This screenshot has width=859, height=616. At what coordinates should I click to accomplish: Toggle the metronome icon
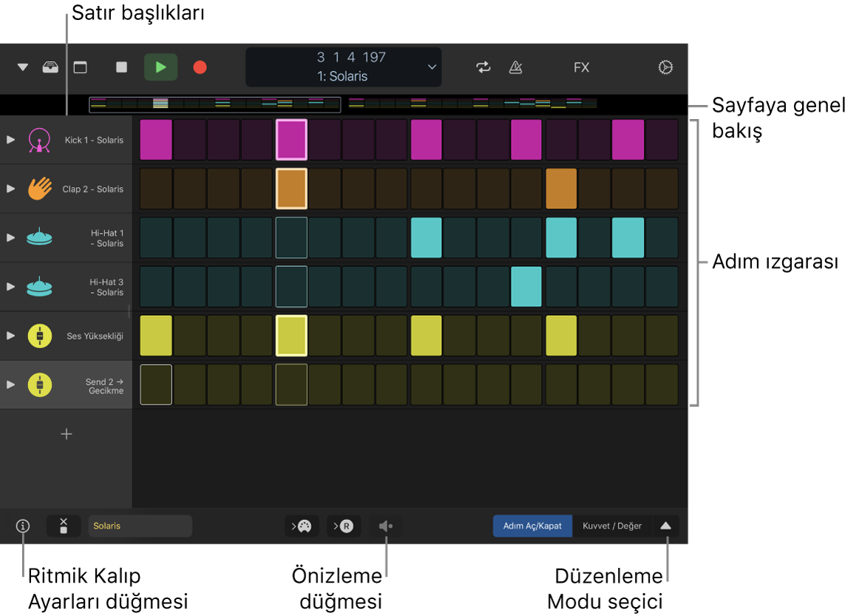tap(515, 67)
